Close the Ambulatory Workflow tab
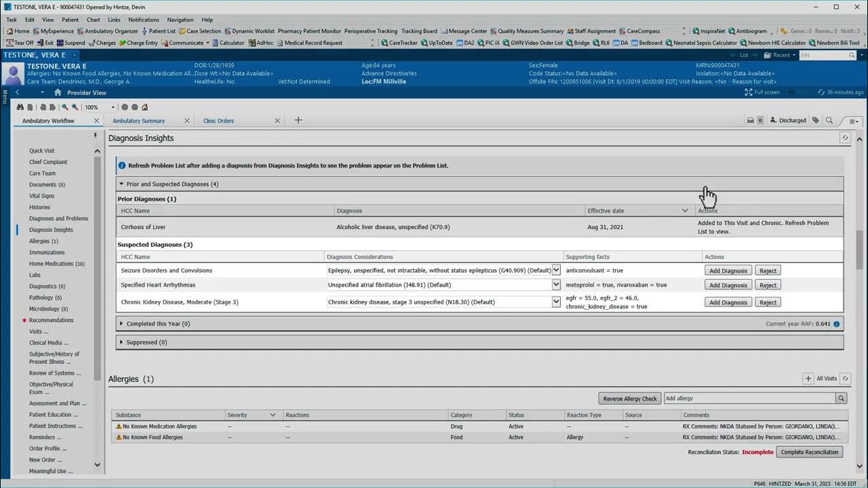Screen dimensions: 868x488 pos(96,121)
